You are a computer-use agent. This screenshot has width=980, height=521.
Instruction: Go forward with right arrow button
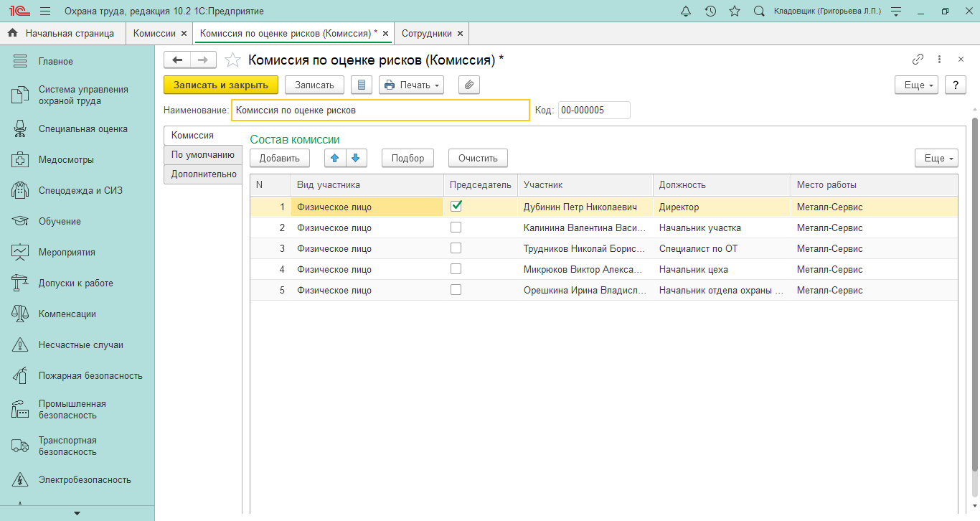coord(203,60)
